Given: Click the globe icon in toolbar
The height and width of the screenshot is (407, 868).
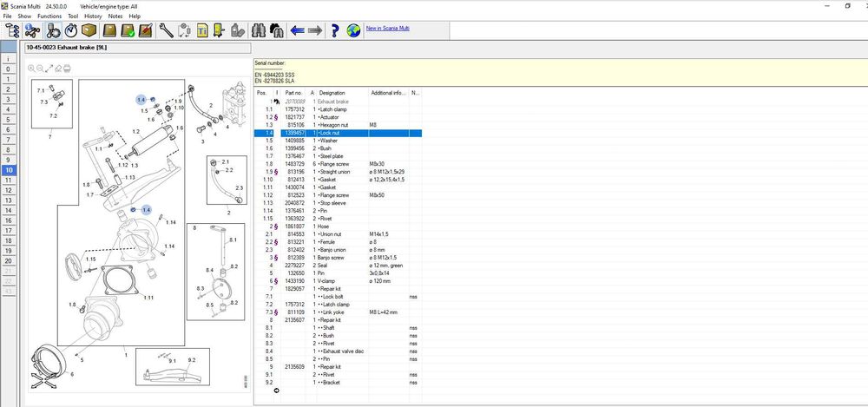Looking at the screenshot, I should [353, 32].
